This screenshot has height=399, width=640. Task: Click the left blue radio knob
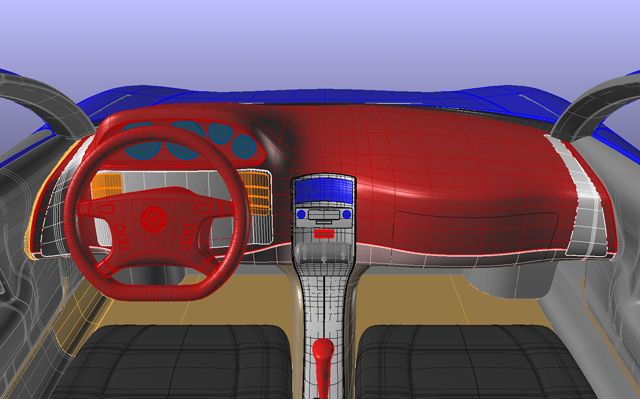301,214
